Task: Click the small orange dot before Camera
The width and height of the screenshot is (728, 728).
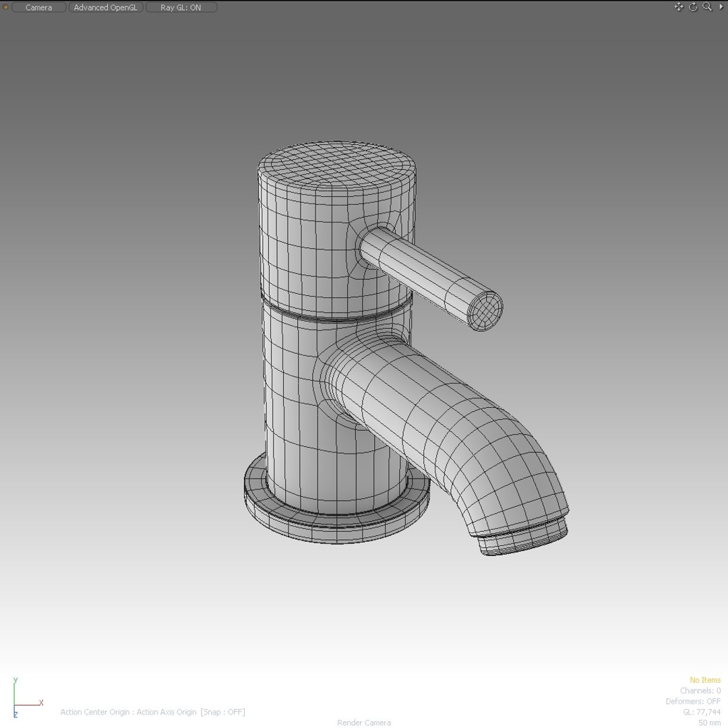Action: click(5, 7)
